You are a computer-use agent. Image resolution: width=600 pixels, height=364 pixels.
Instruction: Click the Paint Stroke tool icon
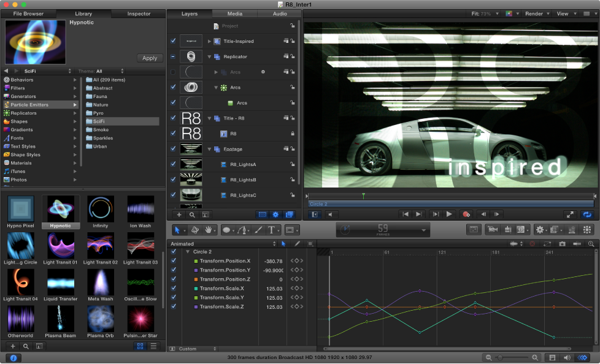(258, 230)
